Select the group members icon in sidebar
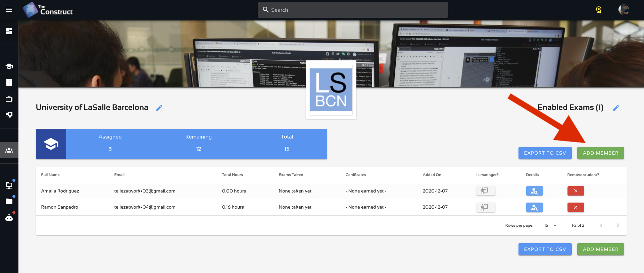644x273 pixels. click(x=9, y=150)
